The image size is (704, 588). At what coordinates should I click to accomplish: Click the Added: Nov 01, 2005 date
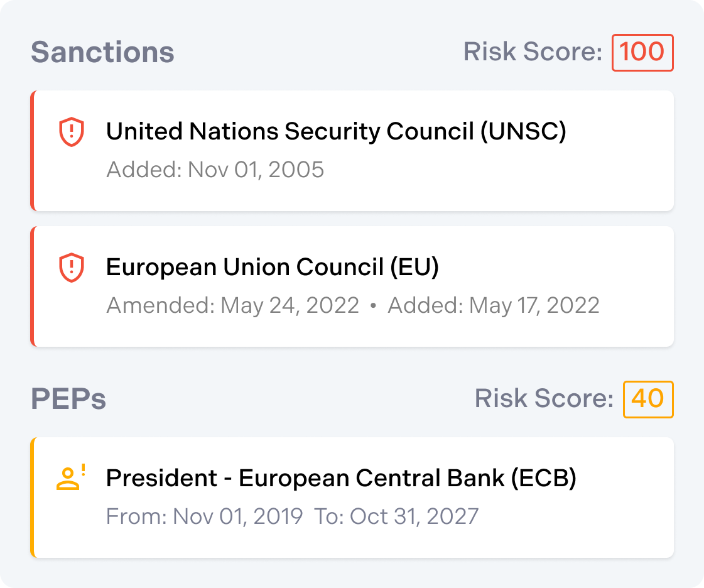click(215, 170)
